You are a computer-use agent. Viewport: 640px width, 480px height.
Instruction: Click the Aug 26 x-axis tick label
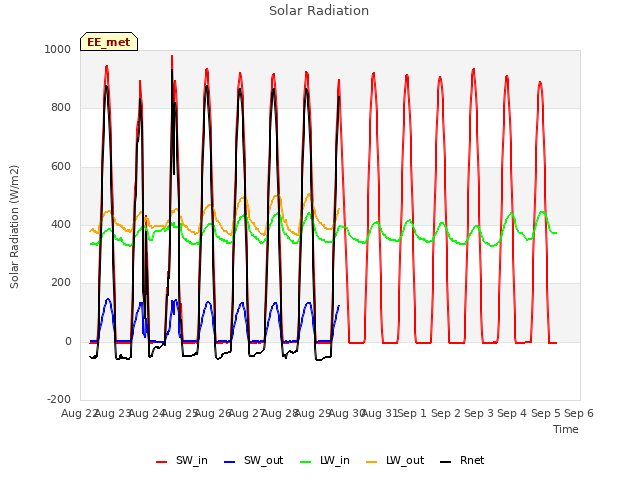pyautogui.click(x=213, y=413)
